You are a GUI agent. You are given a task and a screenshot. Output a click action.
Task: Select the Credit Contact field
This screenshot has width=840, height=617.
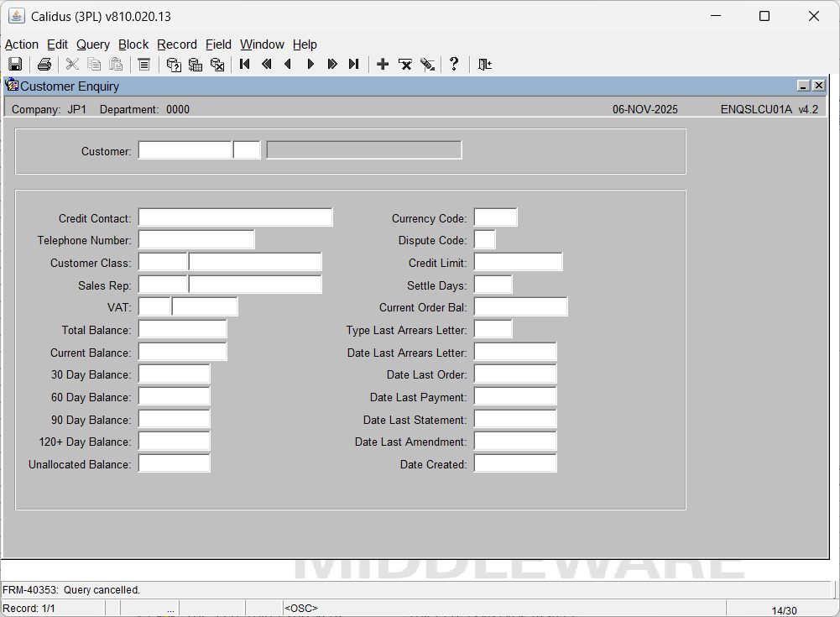coord(235,218)
